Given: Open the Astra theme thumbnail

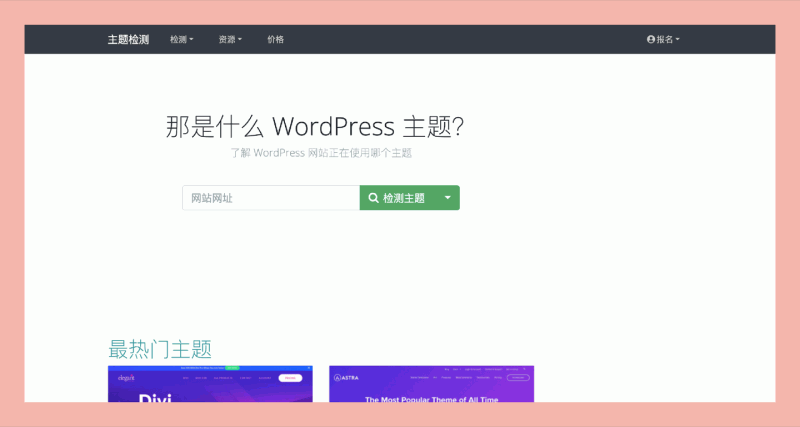Looking at the screenshot, I should [x=432, y=384].
